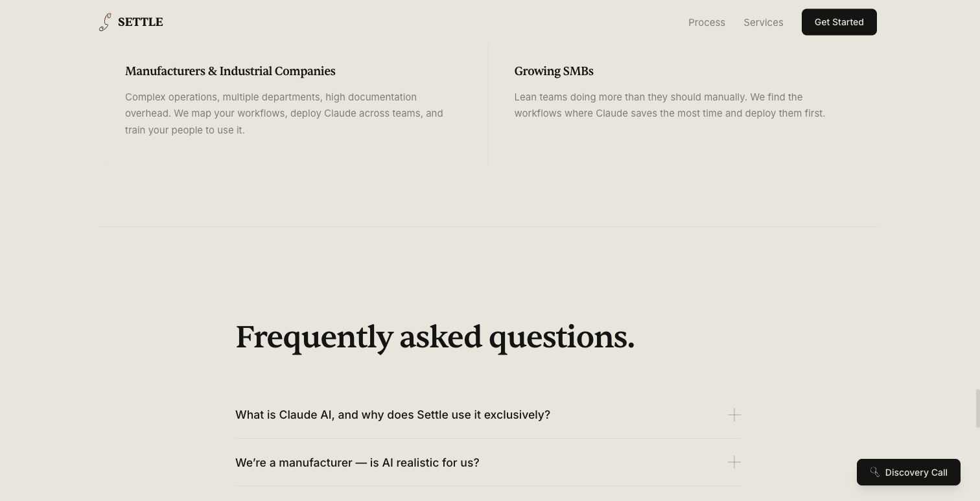Image resolution: width=980 pixels, height=501 pixels.
Task: Click the plus icon next to the manufacturer question
Action: 734,462
